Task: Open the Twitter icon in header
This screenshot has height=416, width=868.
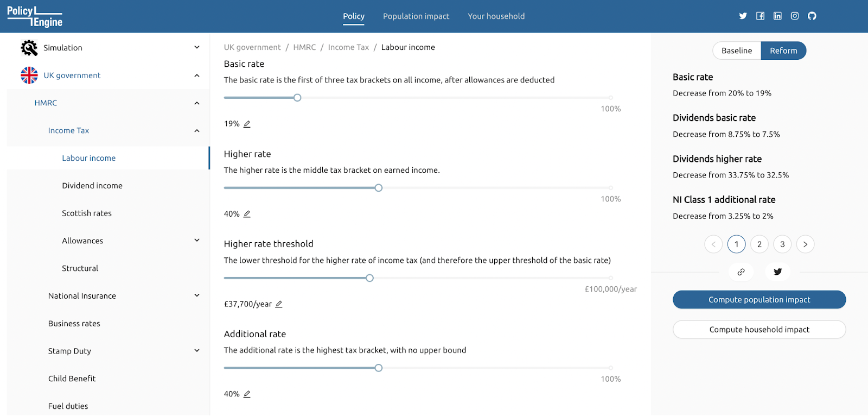Action: click(743, 16)
